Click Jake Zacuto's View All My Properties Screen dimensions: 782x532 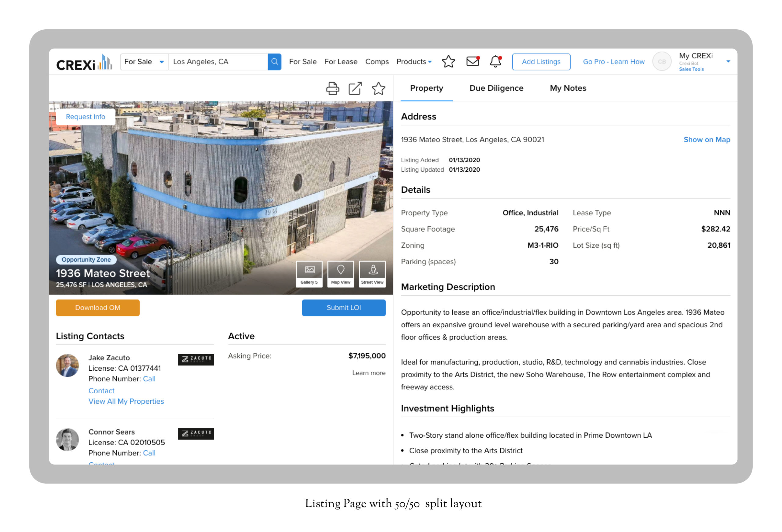tap(126, 401)
